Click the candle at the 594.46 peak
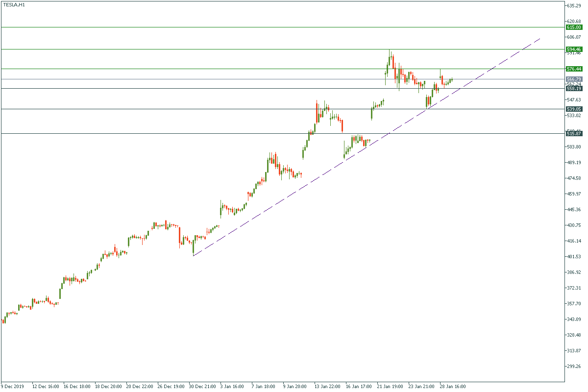588x392 pixels. pyautogui.click(x=390, y=58)
